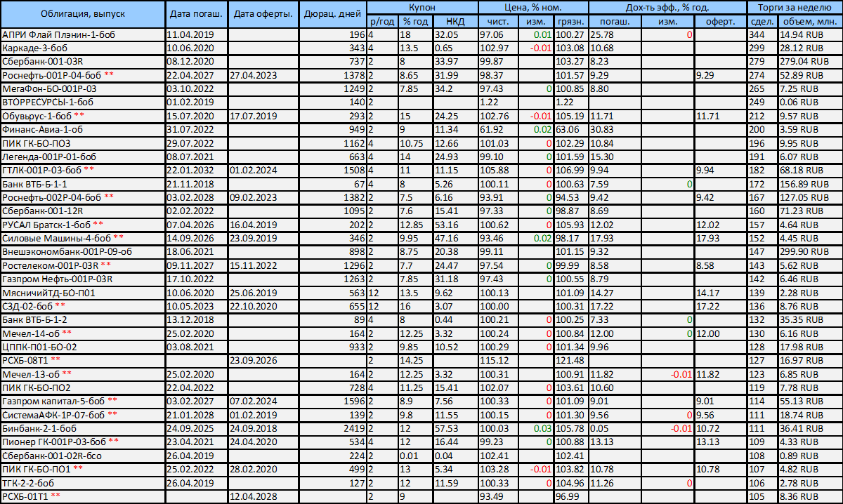Viewport: 843px width, 504px height.
Task: Click the 'Торги за неделю' header
Action: point(795,6)
